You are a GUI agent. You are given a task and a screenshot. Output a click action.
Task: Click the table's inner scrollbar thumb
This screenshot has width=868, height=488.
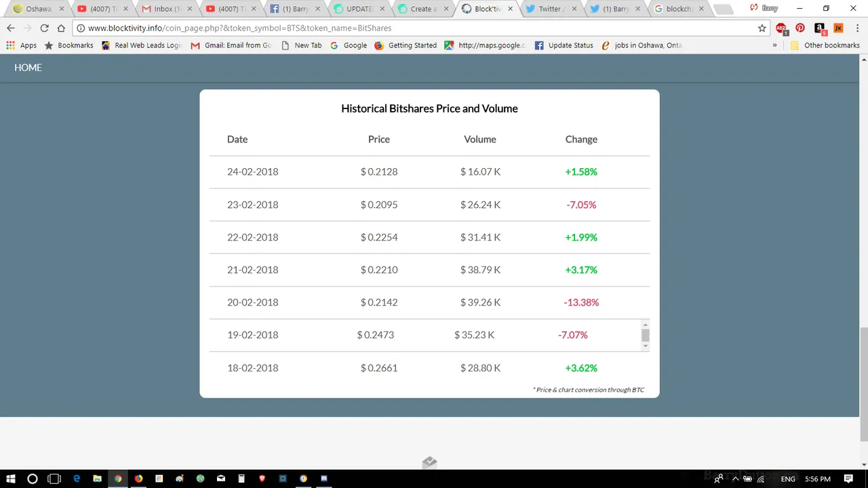pos(645,335)
